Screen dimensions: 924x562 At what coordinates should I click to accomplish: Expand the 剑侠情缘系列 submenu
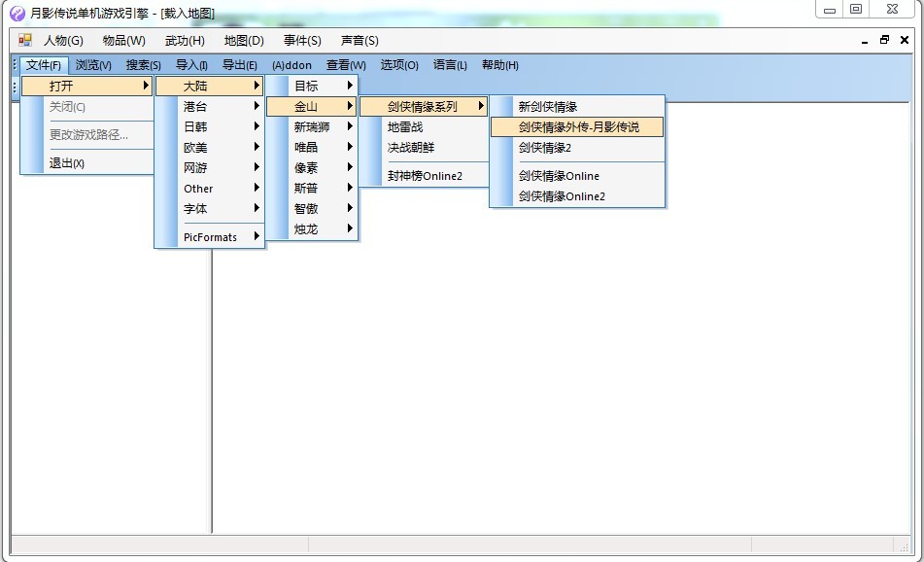423,107
